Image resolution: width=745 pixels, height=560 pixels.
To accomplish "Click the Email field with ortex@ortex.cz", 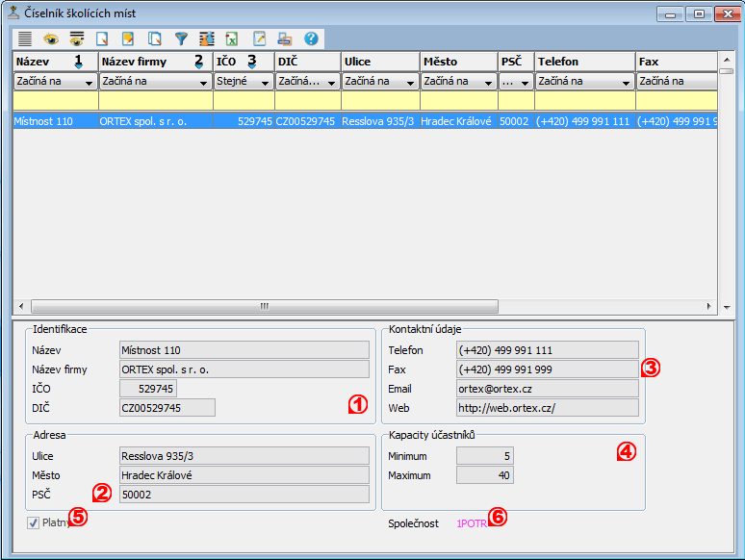I will click(x=547, y=389).
